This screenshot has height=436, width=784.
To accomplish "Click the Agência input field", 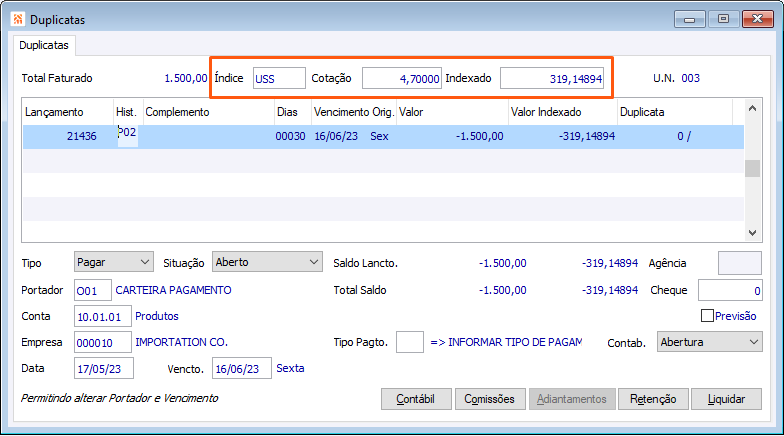I will (740, 263).
